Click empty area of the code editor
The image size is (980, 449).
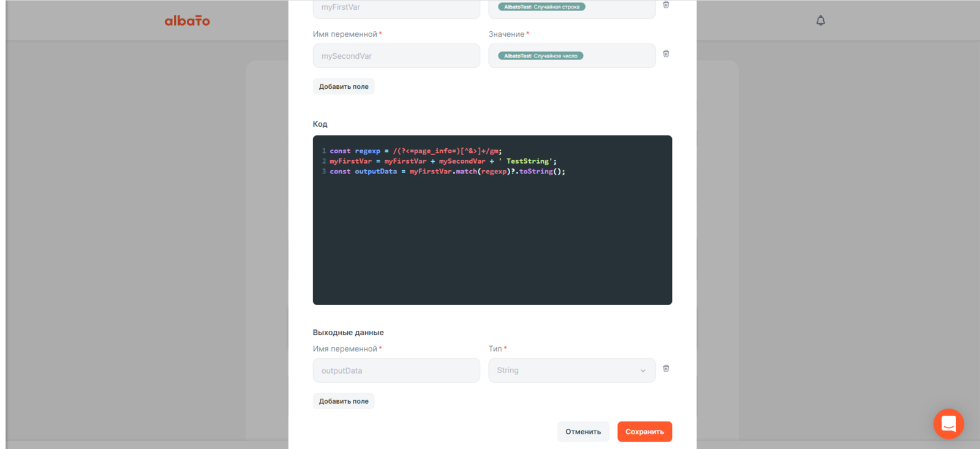click(x=492, y=245)
